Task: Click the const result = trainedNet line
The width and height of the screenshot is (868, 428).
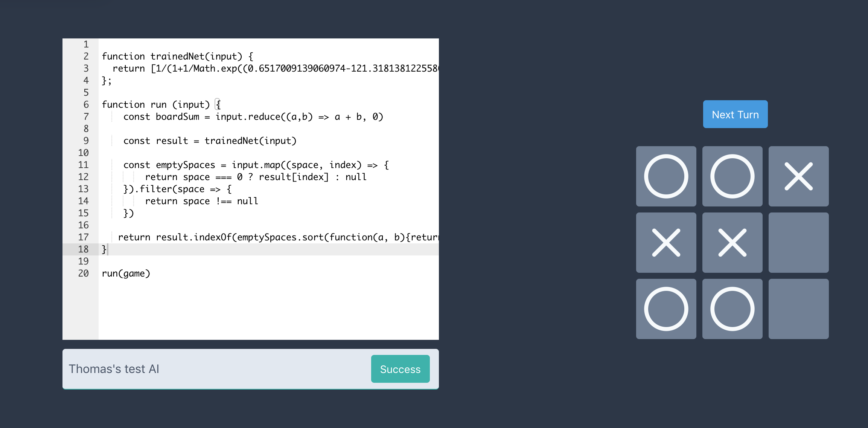Action: point(210,141)
